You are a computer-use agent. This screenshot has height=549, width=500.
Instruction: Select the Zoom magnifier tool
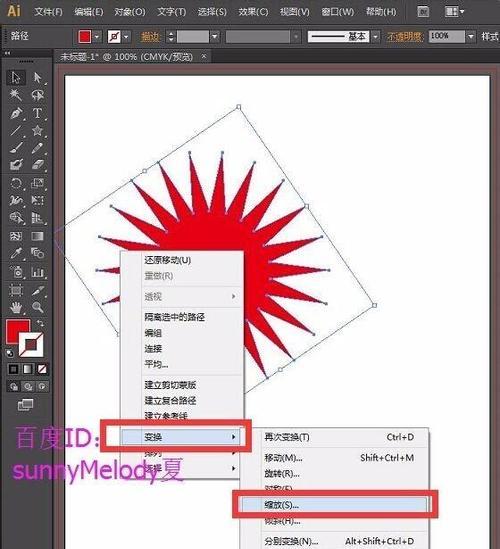37,307
